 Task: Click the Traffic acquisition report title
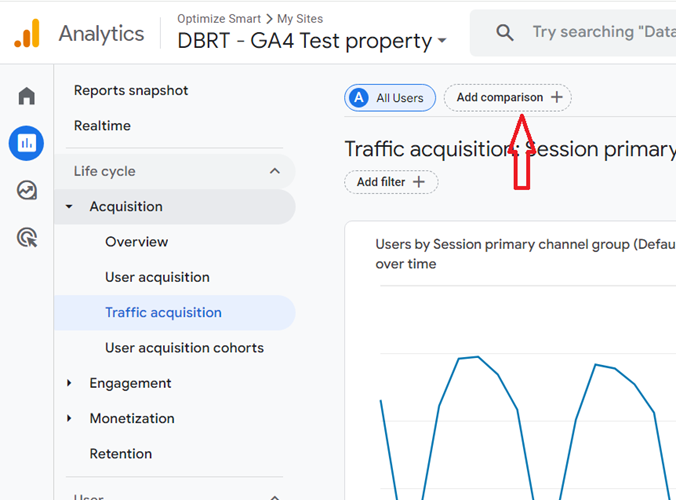point(510,149)
